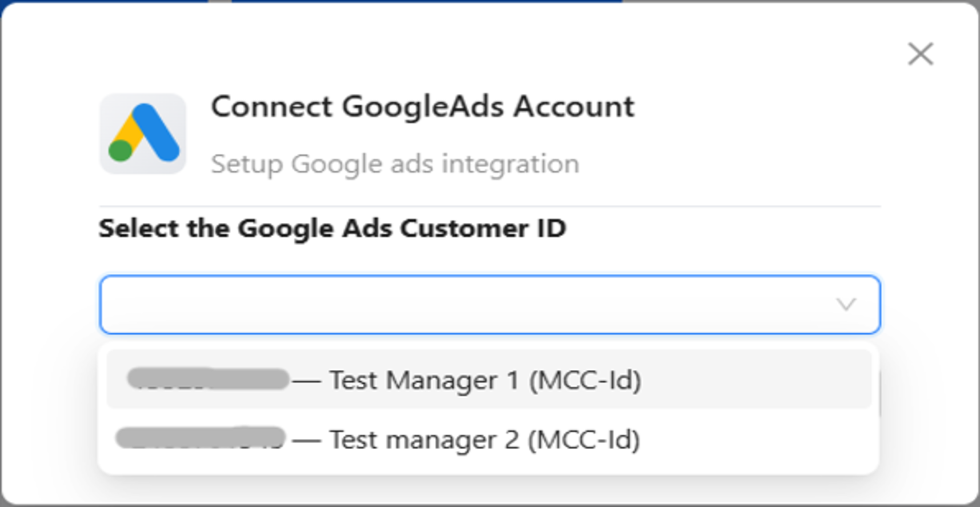The image size is (980, 507).
Task: Click the Setup Google ads integration subtitle
Action: pos(395,164)
